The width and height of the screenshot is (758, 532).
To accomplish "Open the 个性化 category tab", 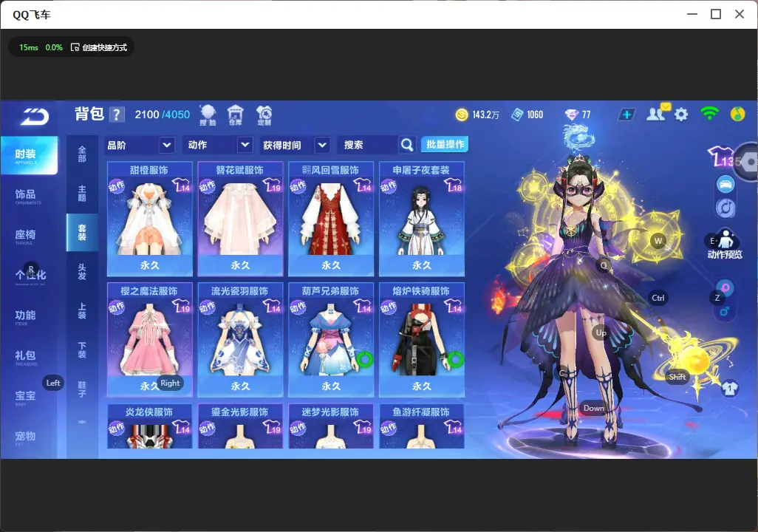I will click(30, 276).
